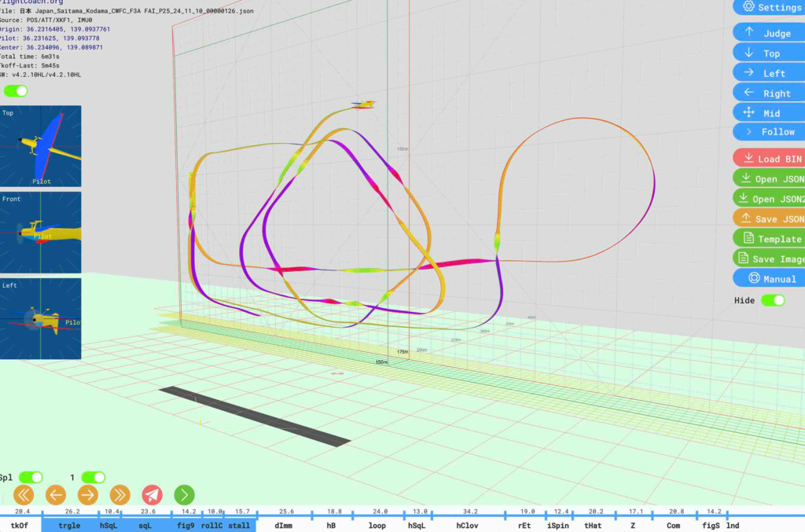Select the tkOf maneuver segment
The height and width of the screenshot is (532, 805).
(x=20, y=525)
